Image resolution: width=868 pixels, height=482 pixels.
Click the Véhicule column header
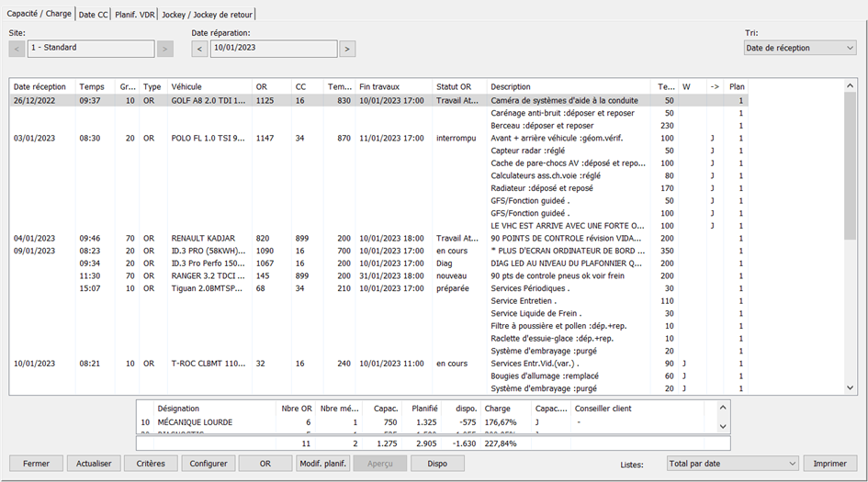click(209, 87)
